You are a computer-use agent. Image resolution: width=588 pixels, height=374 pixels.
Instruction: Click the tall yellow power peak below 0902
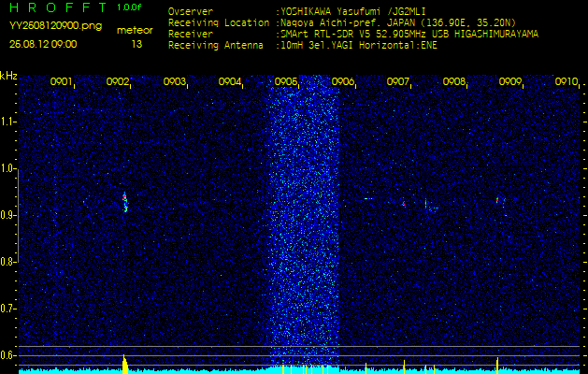point(125,364)
